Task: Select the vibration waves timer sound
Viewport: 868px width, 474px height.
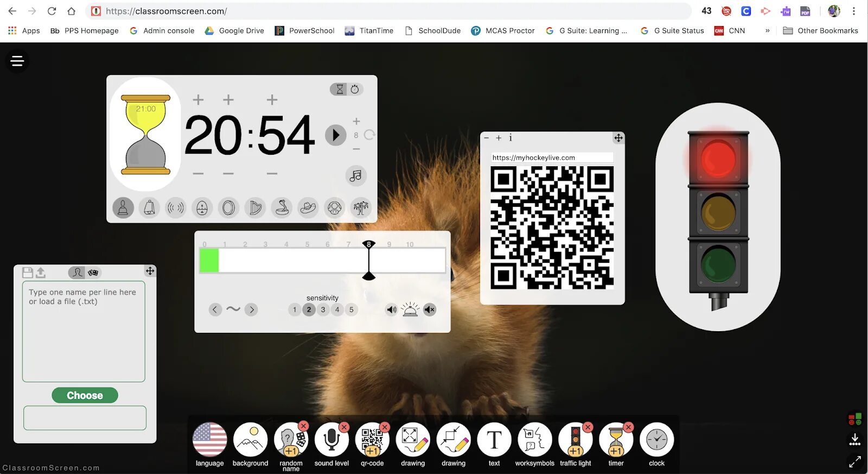Action: [176, 207]
